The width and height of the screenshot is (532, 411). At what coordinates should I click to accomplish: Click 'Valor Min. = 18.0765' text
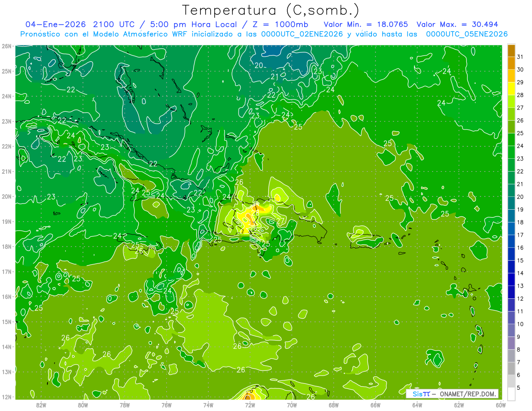pyautogui.click(x=366, y=24)
